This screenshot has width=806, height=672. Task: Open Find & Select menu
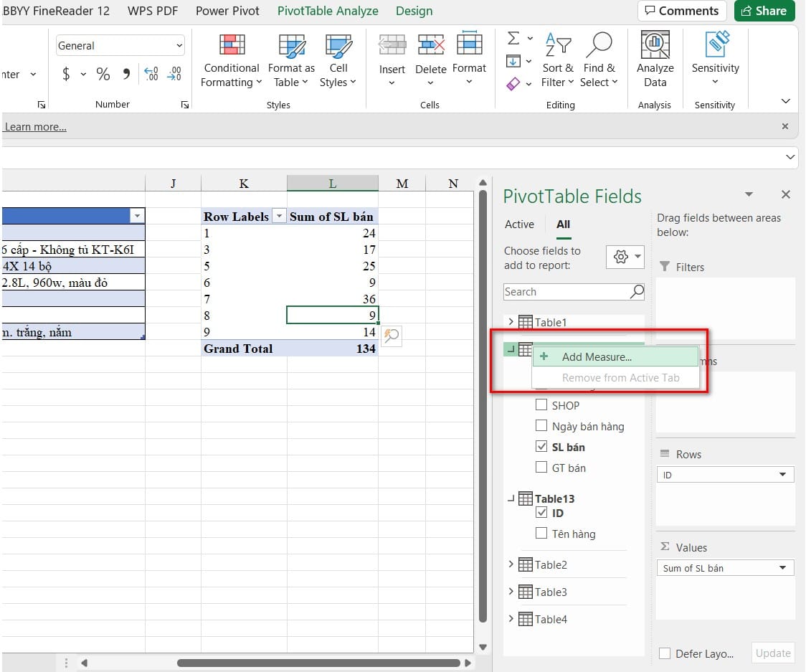[599, 61]
